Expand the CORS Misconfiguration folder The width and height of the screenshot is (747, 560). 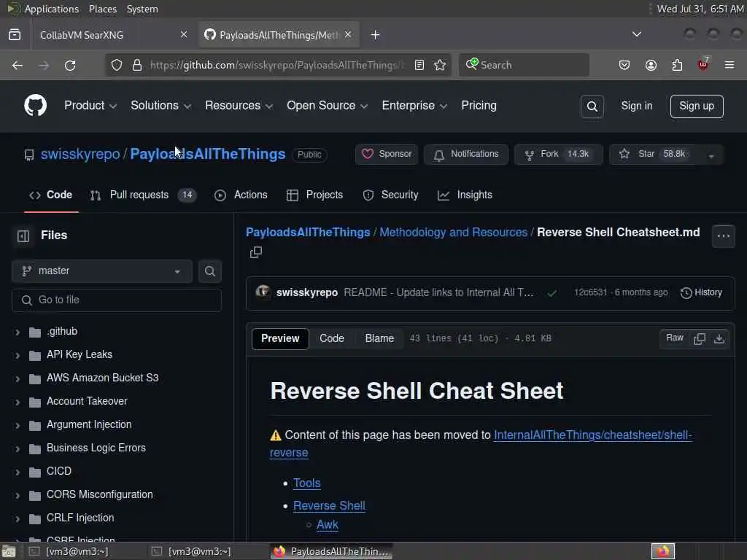coord(18,495)
